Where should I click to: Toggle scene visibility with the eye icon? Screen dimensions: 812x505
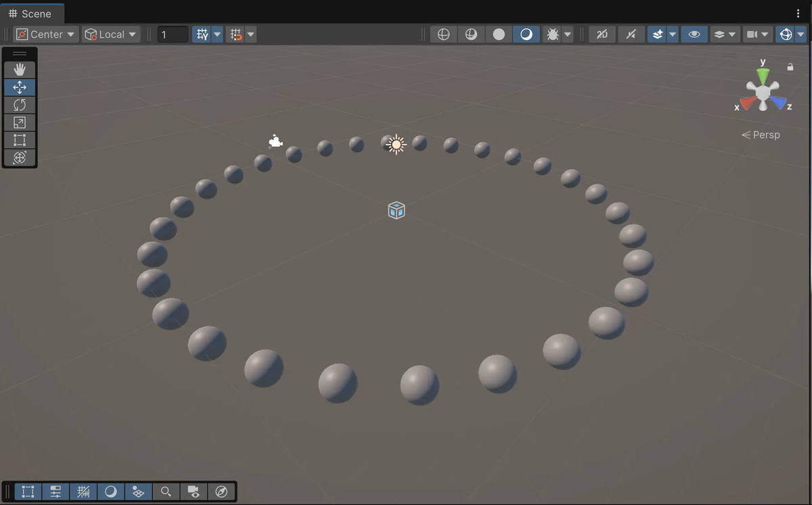(694, 34)
